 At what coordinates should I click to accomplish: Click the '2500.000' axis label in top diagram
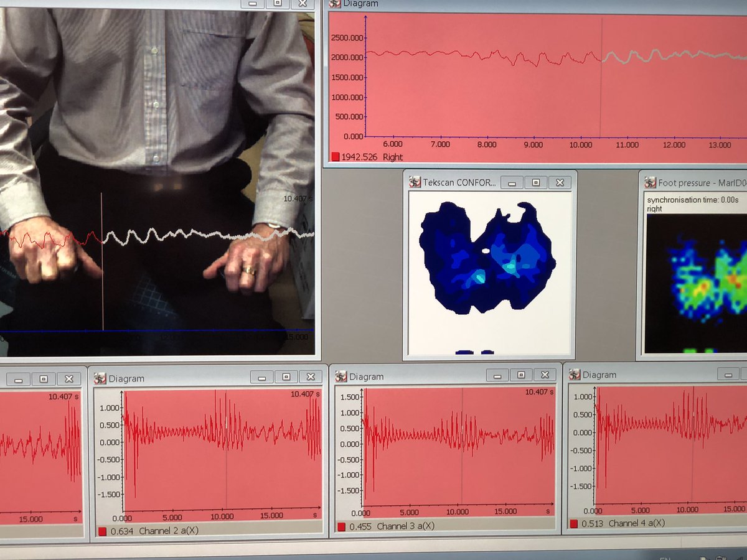click(x=348, y=38)
